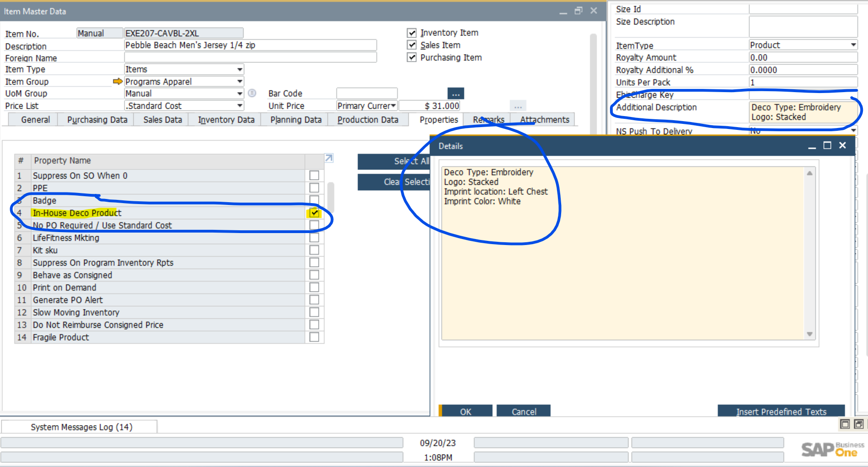Viewport: 868px width, 467px height.
Task: Switch to the Purchasing Data tab
Action: (x=97, y=120)
